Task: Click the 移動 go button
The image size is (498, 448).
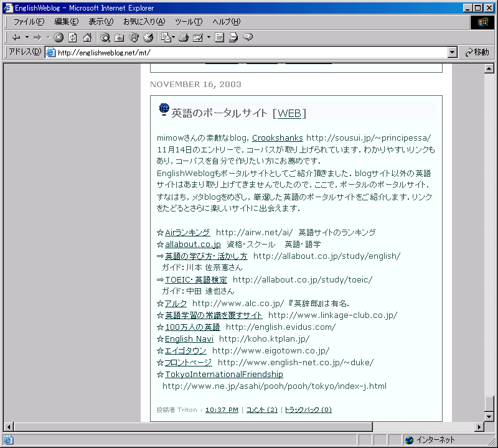Action: coord(477,52)
